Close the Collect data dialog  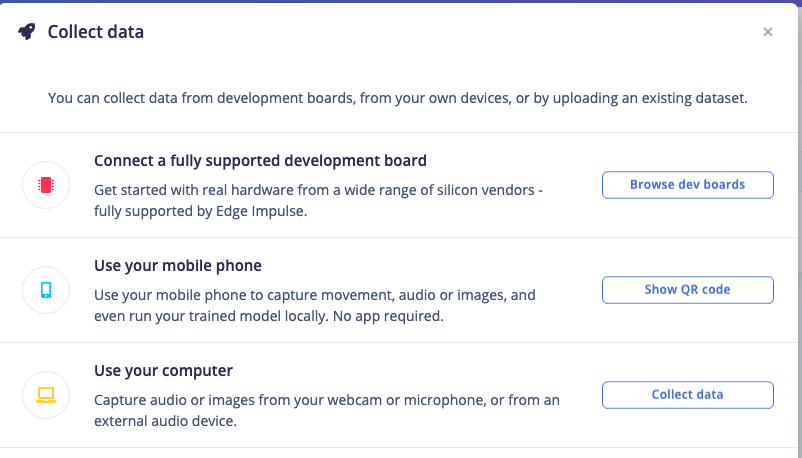[767, 32]
